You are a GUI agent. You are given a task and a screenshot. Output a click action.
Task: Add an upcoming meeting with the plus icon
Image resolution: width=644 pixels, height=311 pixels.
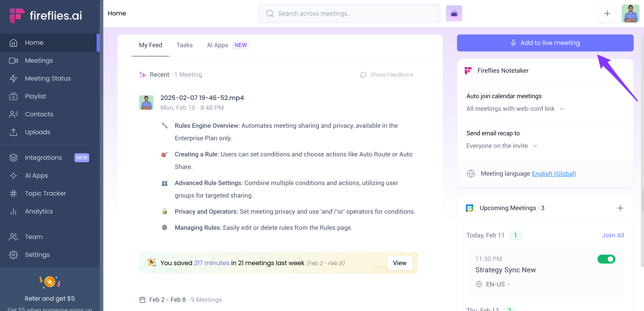coord(620,208)
